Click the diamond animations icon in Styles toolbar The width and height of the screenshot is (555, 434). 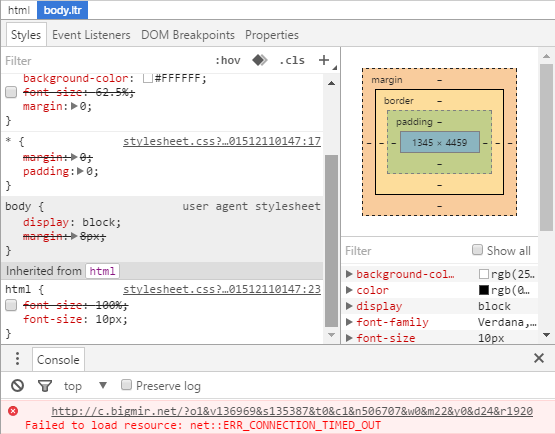(260, 60)
